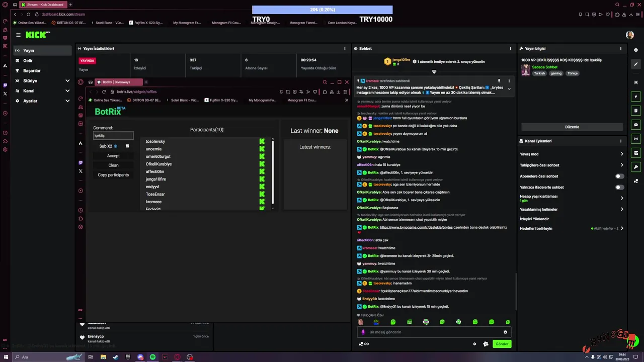Show more bookmarks chevron in BotRix window
Image resolution: width=644 pixels, height=362 pixels.
point(346,100)
